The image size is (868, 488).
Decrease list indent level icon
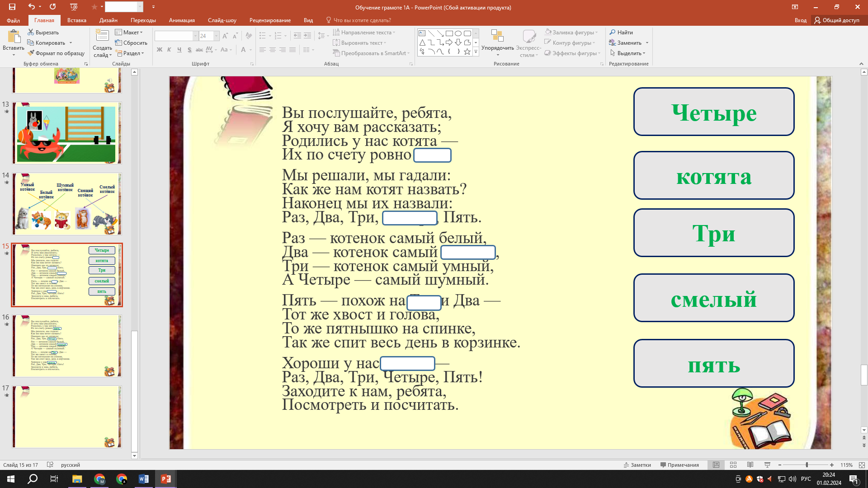coord(297,36)
